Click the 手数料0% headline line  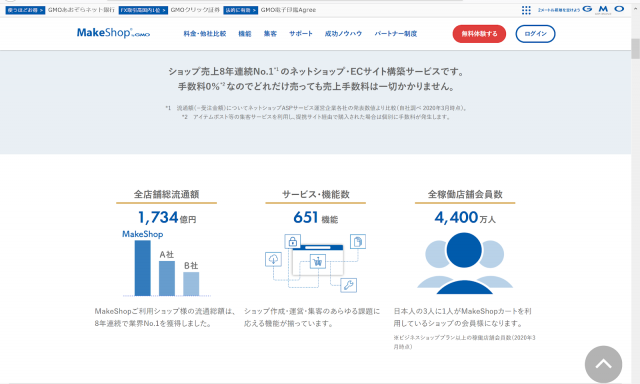(x=316, y=87)
